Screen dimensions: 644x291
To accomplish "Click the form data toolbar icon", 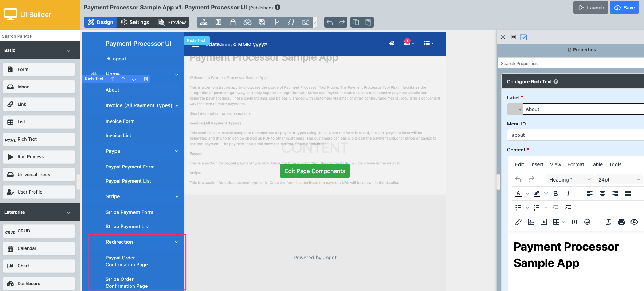I will pyautogui.click(x=219, y=22).
